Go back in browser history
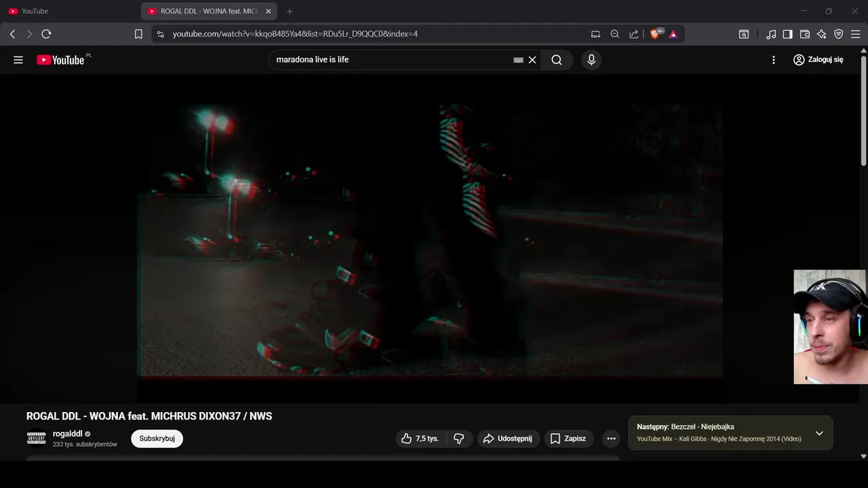Screen dimensions: 868x488 pos(12,34)
